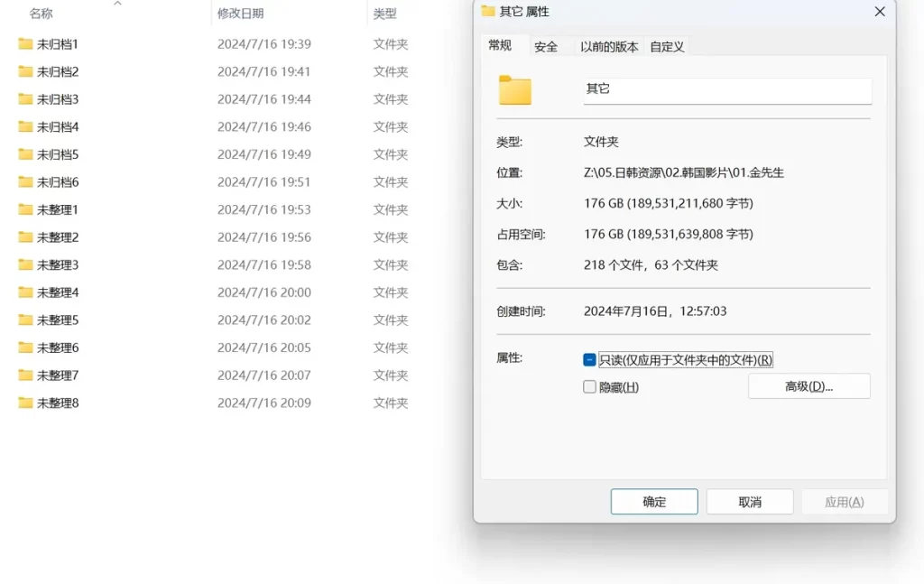Switch to the 自定义 tab
Image resolution: width=924 pixels, height=584 pixels.
coord(667,47)
